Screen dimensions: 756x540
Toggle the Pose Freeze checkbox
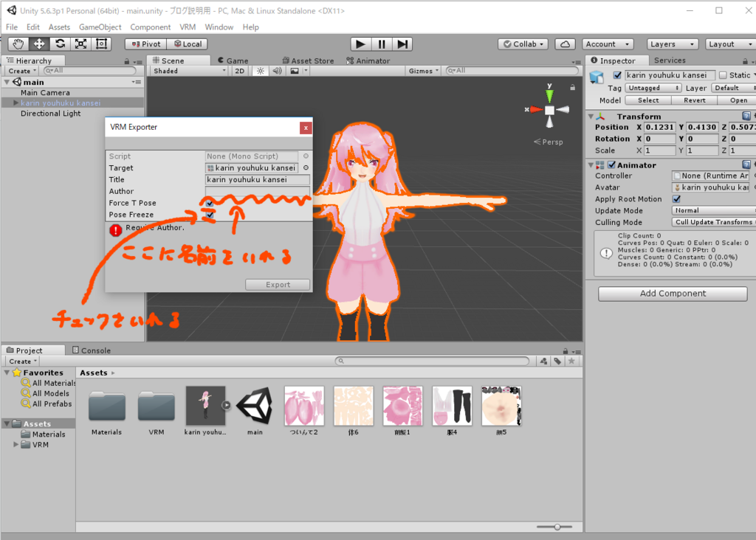[210, 215]
